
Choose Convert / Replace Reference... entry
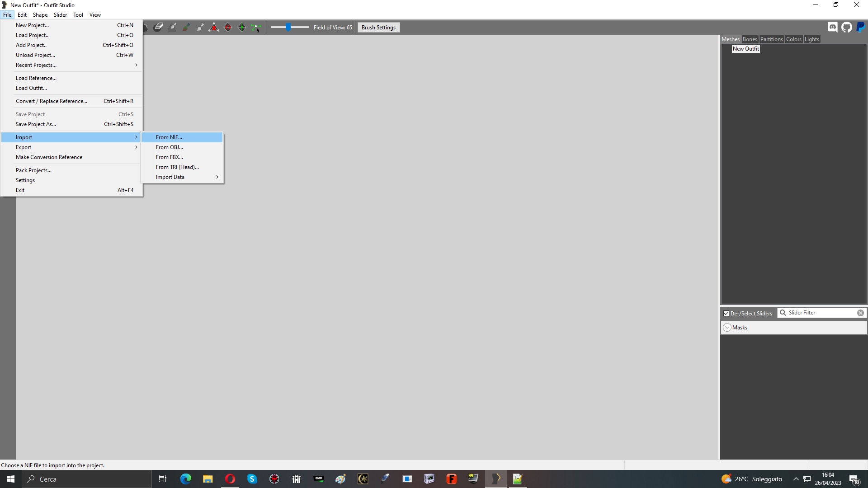[71, 101]
